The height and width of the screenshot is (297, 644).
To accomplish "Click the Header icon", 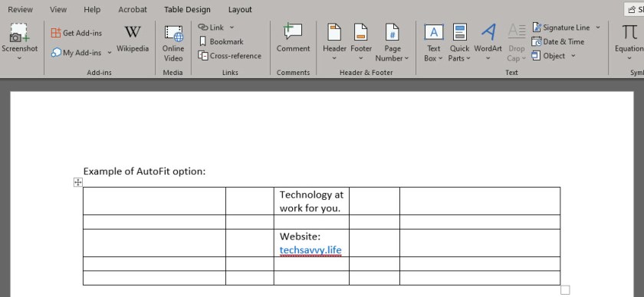I will [x=334, y=32].
